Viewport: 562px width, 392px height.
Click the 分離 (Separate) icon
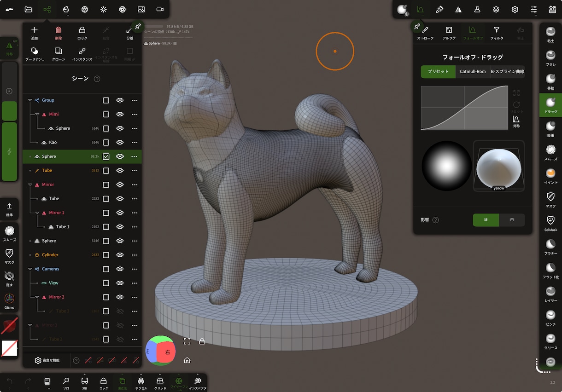click(x=130, y=33)
